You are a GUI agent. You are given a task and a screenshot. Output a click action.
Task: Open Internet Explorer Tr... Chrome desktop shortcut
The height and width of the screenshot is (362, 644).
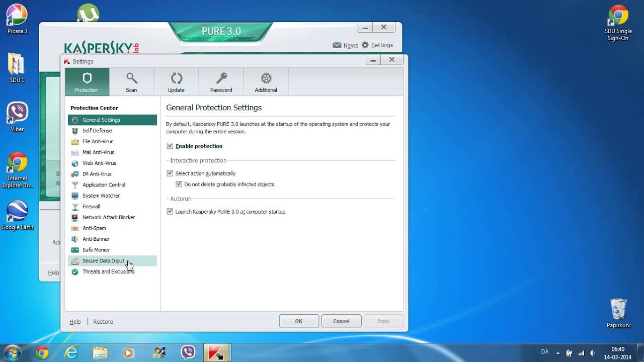pos(17,170)
